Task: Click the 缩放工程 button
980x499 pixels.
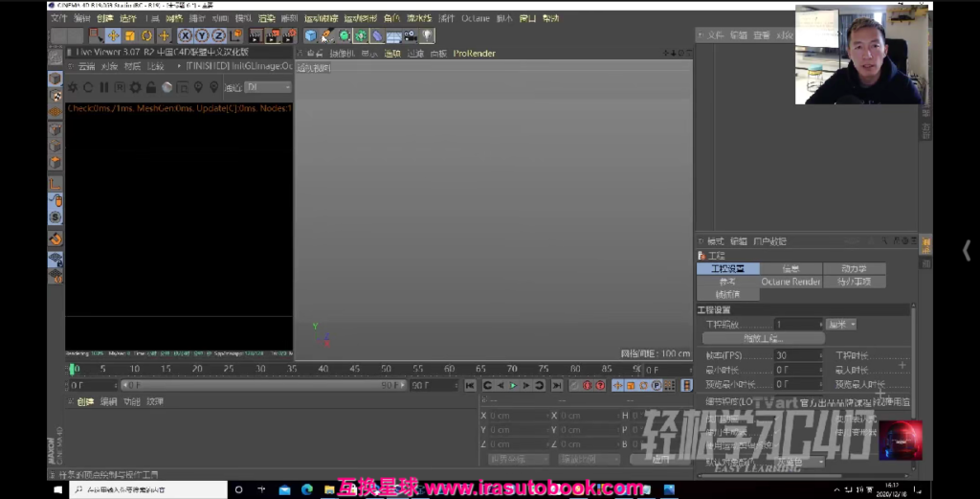Action: [x=763, y=338]
